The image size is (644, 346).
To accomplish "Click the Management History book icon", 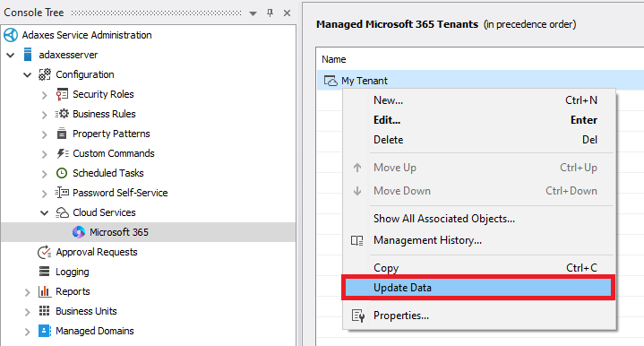I will tap(356, 240).
